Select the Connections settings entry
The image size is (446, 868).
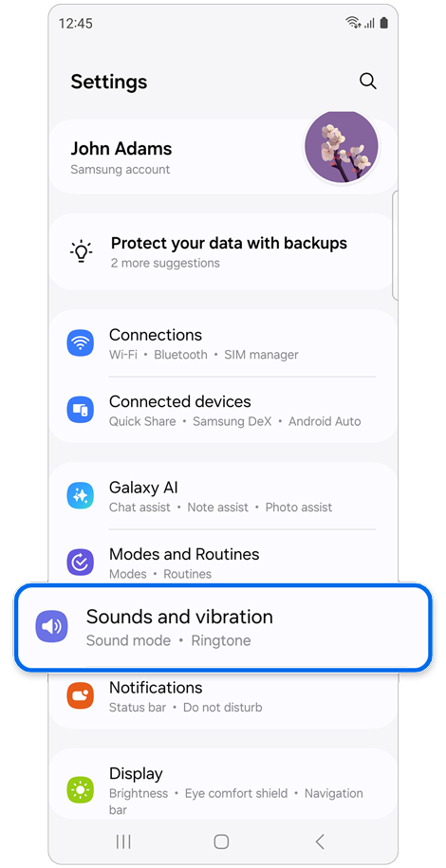pyautogui.click(x=223, y=343)
